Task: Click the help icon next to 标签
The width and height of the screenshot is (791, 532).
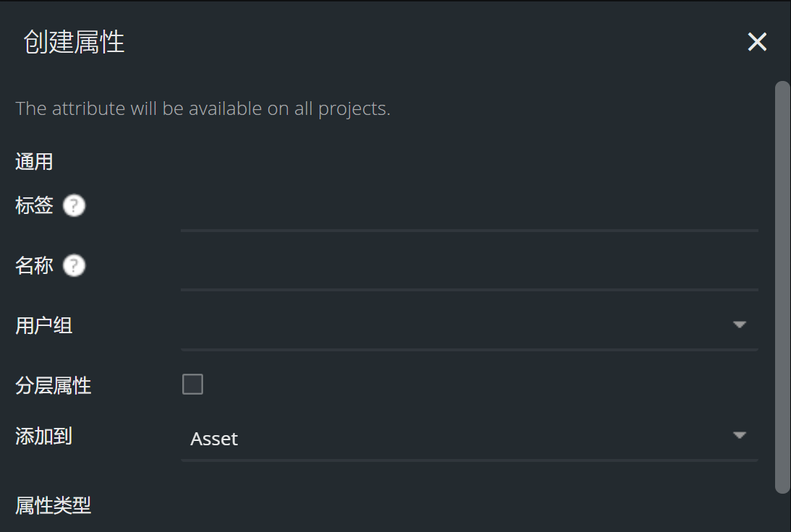Action: pos(74,206)
